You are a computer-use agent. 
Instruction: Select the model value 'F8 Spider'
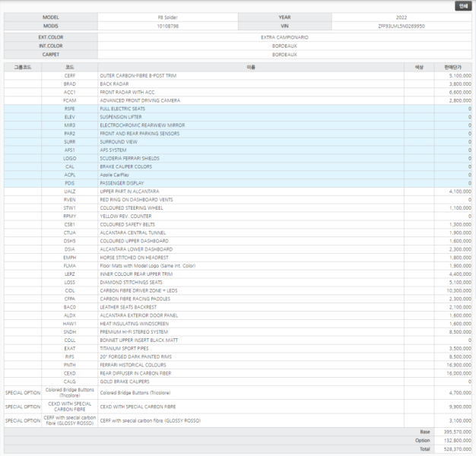coord(167,17)
